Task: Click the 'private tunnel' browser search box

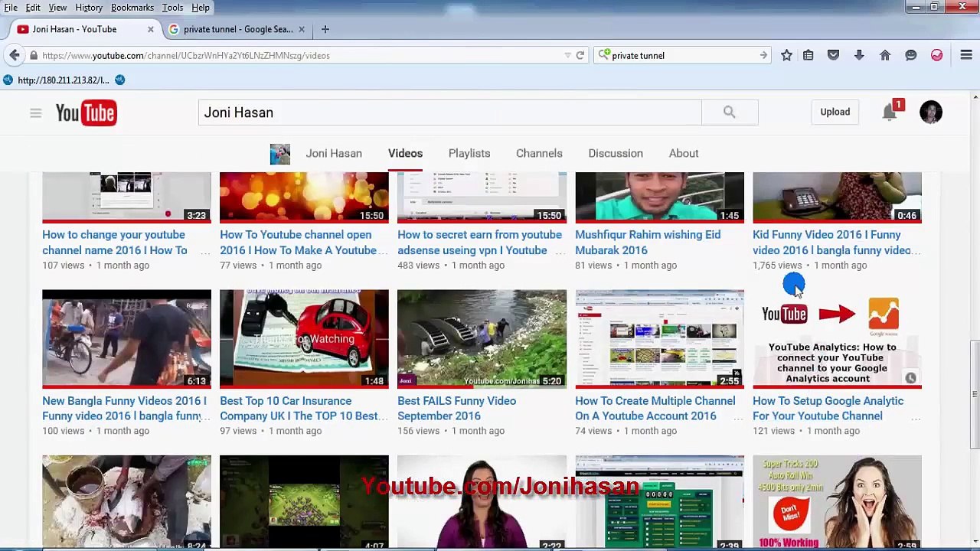Action: coord(682,55)
